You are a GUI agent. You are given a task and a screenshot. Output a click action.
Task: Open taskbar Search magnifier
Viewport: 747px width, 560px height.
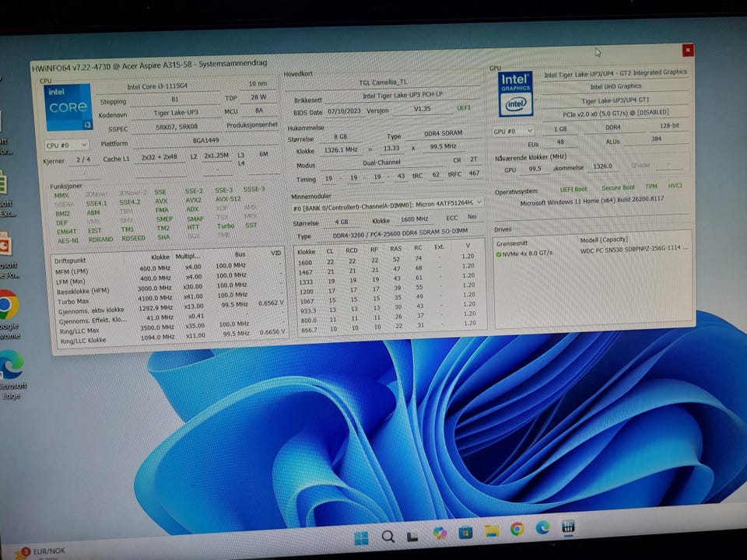coord(388,537)
